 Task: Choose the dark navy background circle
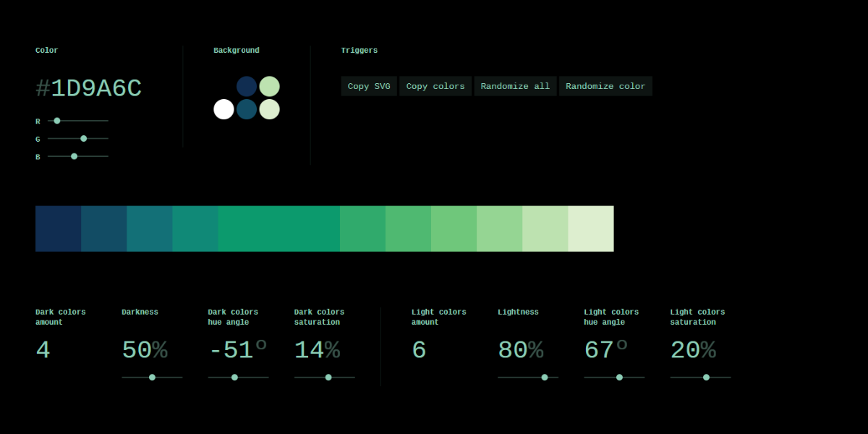pyautogui.click(x=247, y=87)
